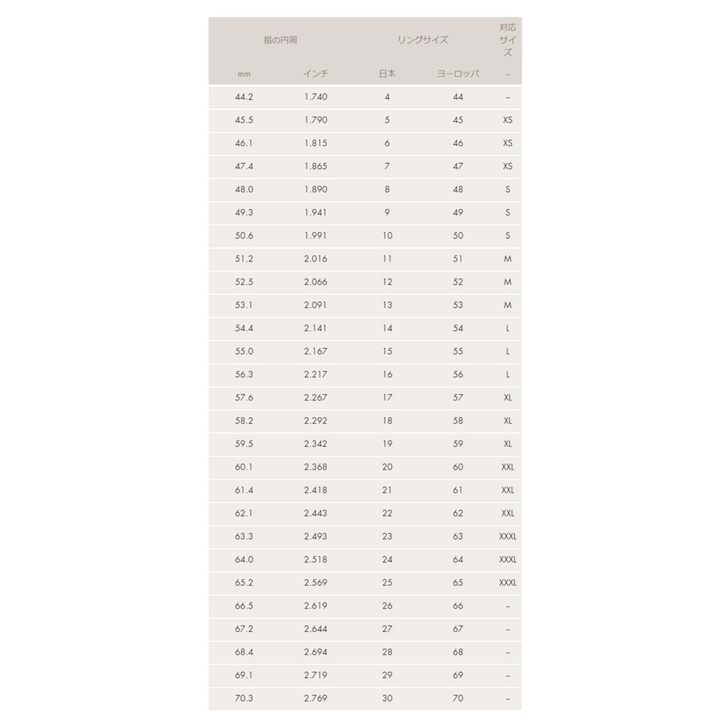Select the インチ sub-header
728x728 pixels.
tap(316, 74)
